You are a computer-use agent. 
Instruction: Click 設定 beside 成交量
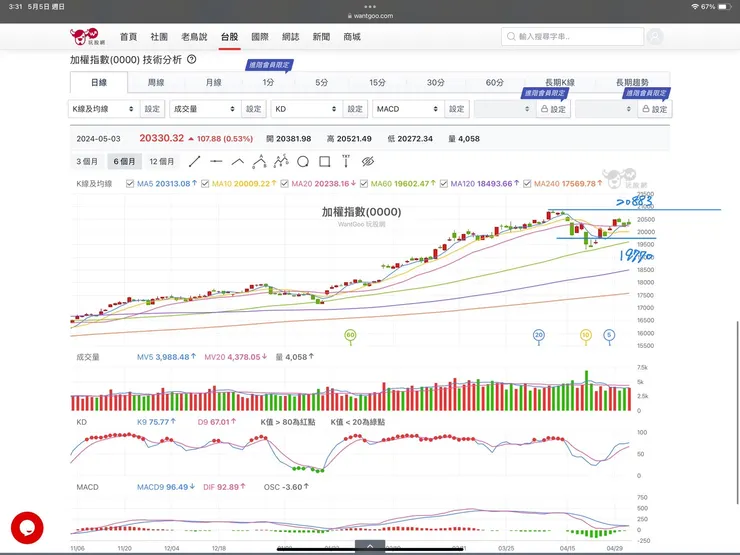click(253, 109)
